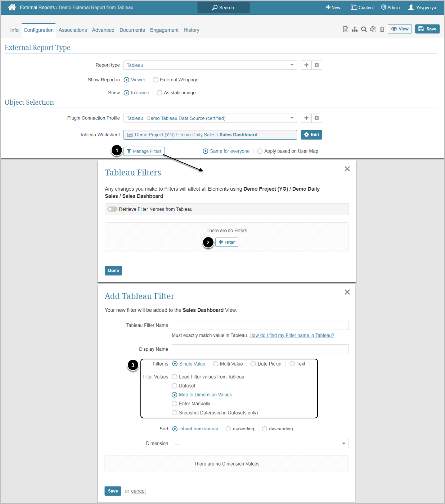Switch to the History tab

[191, 30]
